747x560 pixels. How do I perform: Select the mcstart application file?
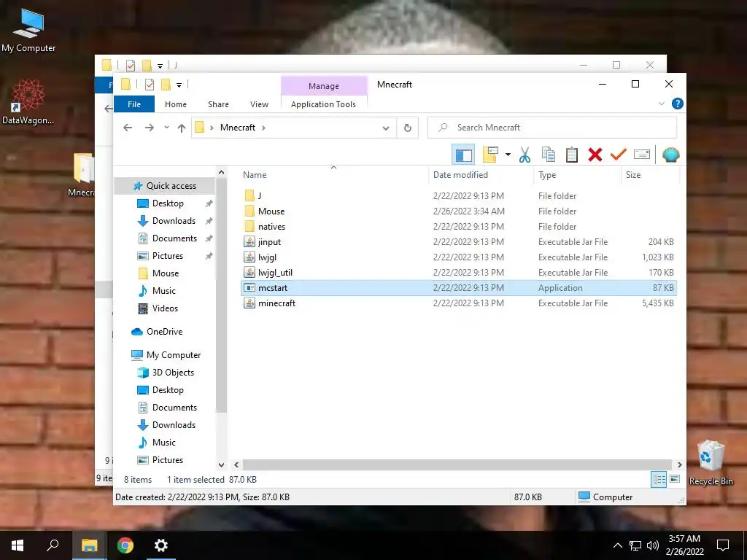(x=460, y=287)
